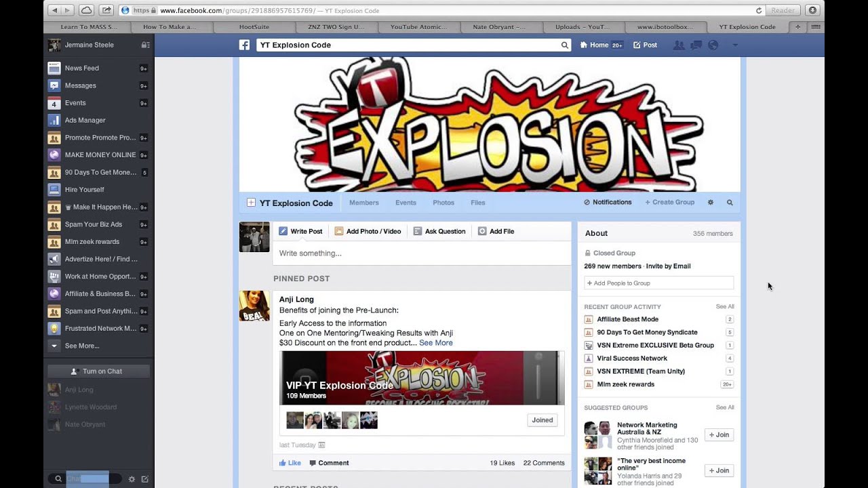The height and width of the screenshot is (488, 868).
Task: Switch to Photos tab
Action: [443, 203]
